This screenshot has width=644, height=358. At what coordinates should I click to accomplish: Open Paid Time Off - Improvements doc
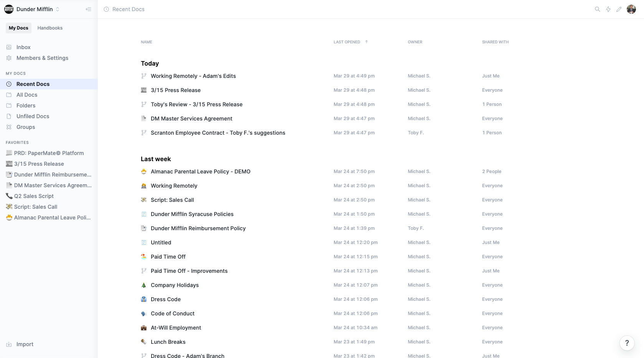189,271
